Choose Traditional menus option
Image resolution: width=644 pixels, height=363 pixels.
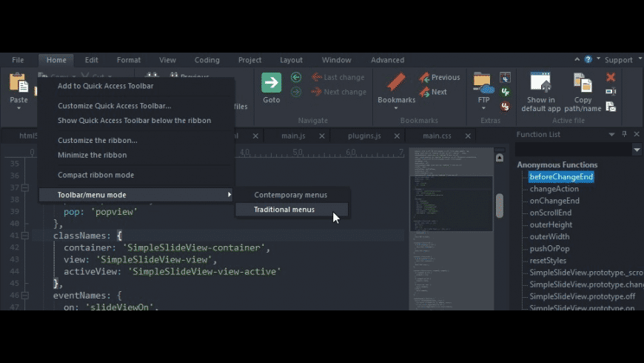tap(284, 210)
